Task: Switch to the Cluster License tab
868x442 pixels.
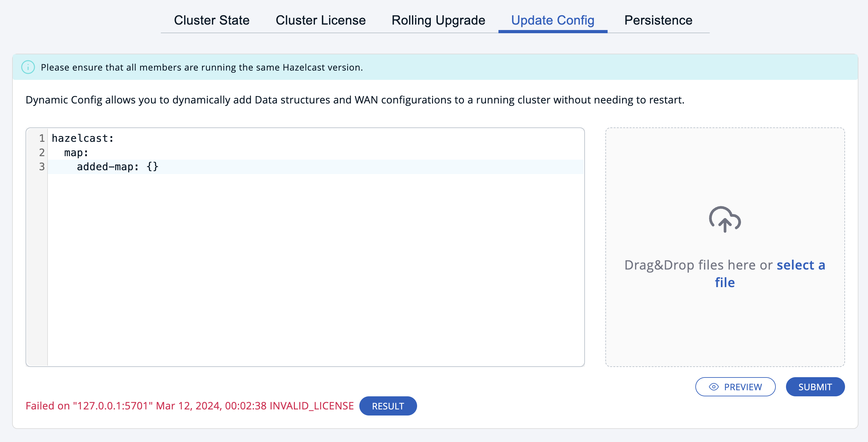Action: tap(320, 20)
